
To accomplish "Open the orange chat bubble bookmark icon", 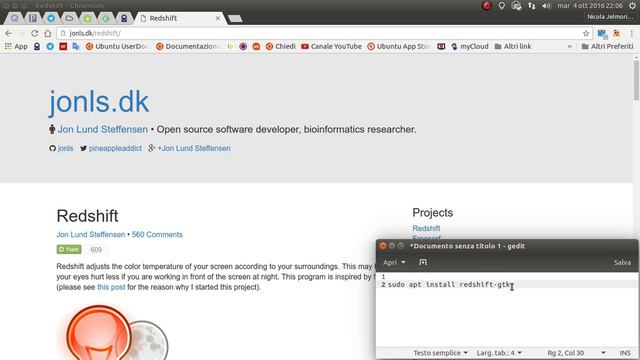I will pos(256,47).
